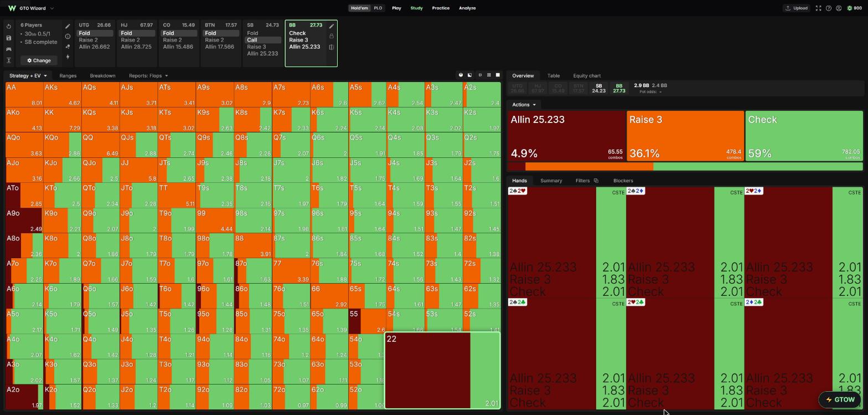Viewport: 868px width, 415px height.
Task: Open the user account icon
Action: pos(839,8)
